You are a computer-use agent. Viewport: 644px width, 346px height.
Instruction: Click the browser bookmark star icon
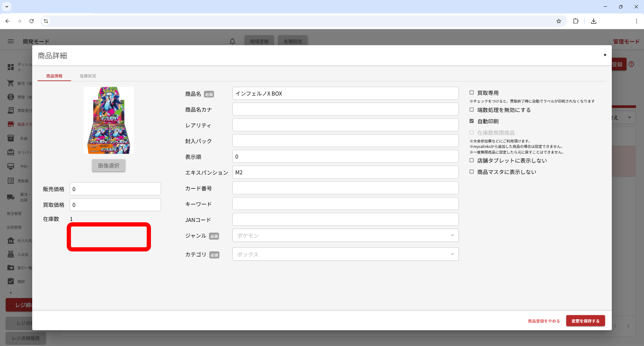558,21
